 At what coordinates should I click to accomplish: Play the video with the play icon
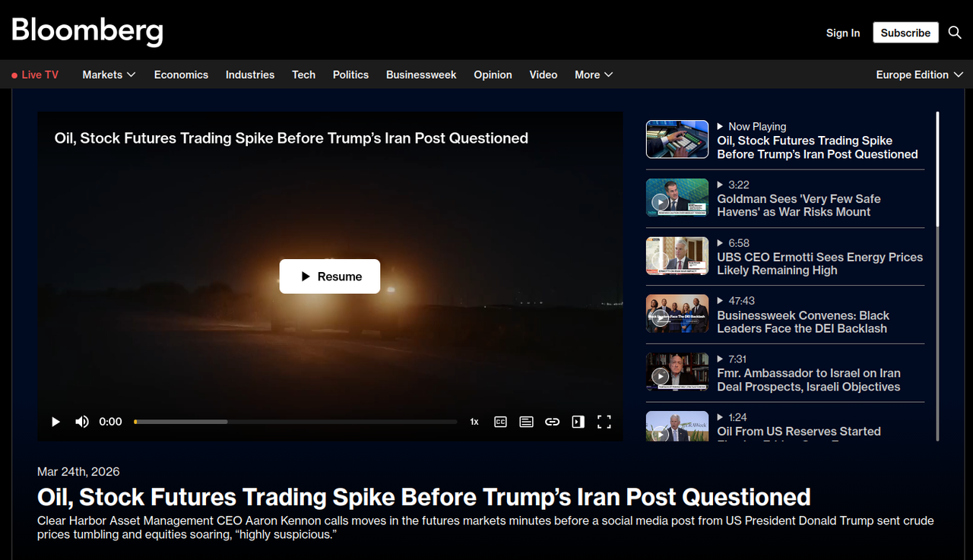(55, 422)
